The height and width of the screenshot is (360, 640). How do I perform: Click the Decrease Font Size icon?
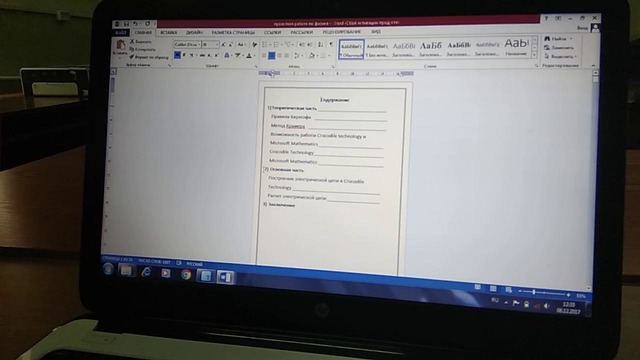231,44
